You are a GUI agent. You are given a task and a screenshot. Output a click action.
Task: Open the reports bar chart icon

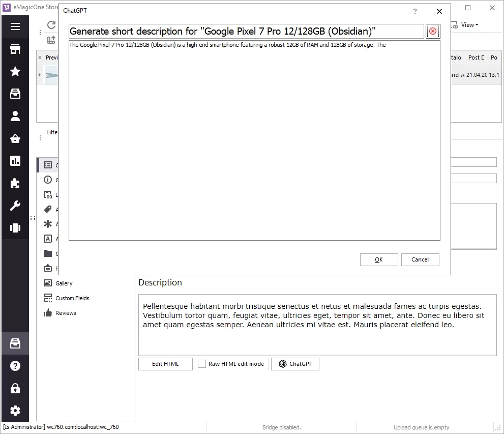[15, 161]
